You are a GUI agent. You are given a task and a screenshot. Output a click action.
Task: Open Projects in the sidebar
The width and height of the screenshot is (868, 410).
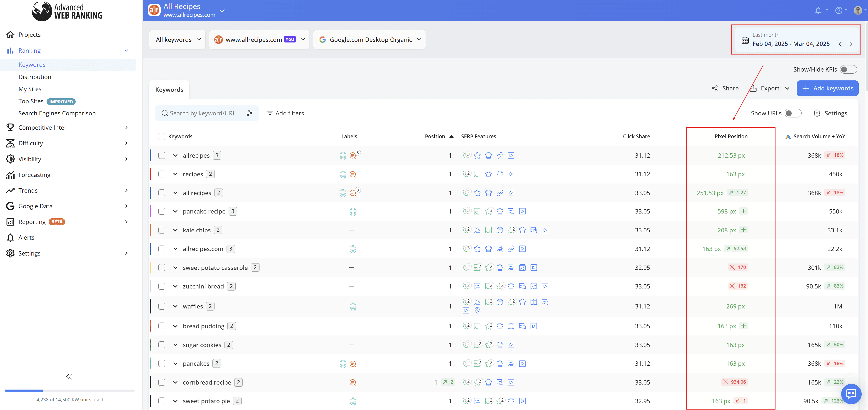tap(29, 35)
